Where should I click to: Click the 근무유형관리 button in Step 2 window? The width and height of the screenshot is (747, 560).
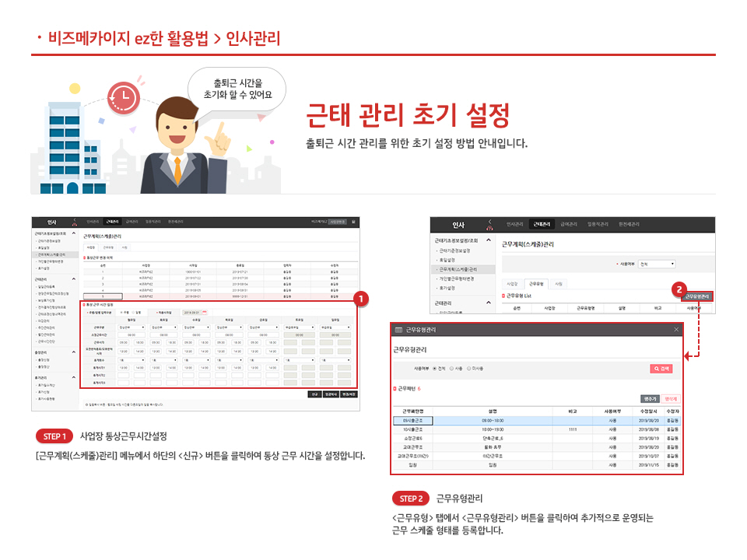click(697, 296)
